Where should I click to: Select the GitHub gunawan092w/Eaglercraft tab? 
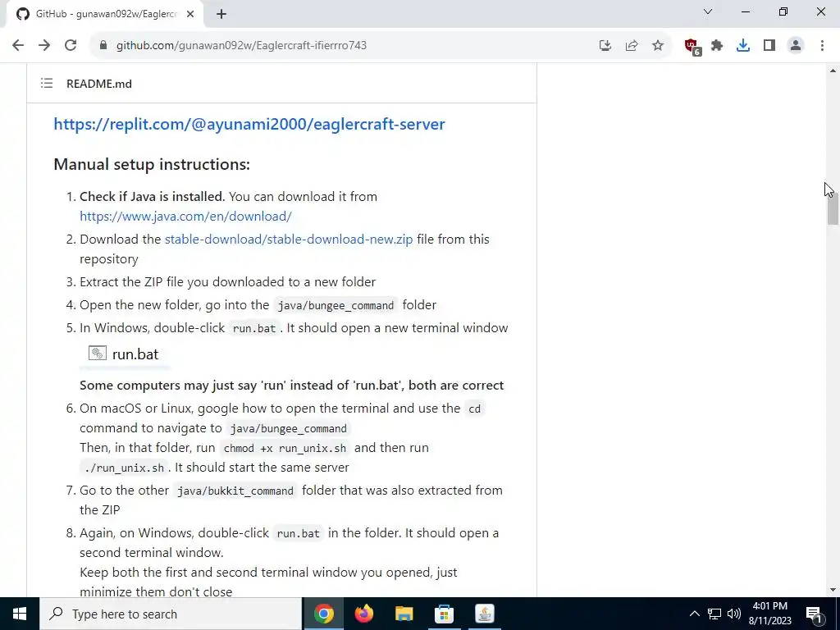coord(104,14)
